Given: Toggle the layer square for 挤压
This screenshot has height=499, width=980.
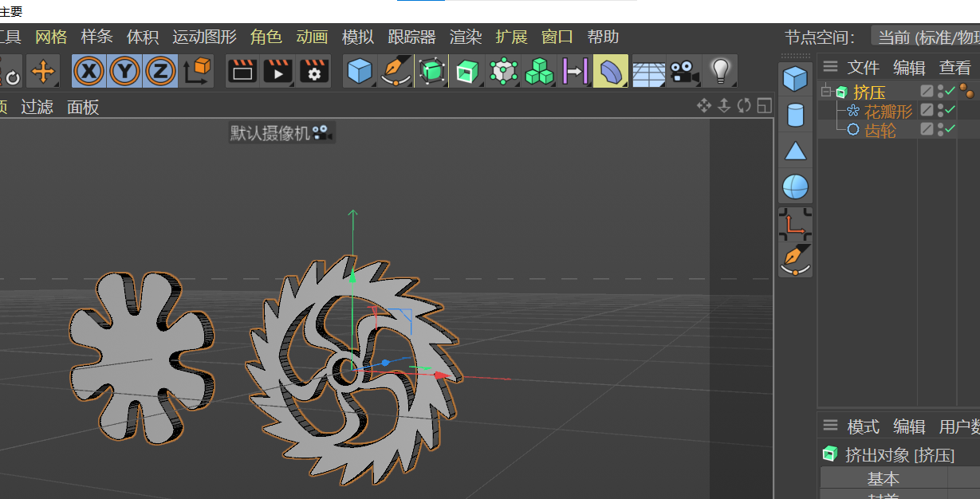Looking at the screenshot, I should click(927, 91).
